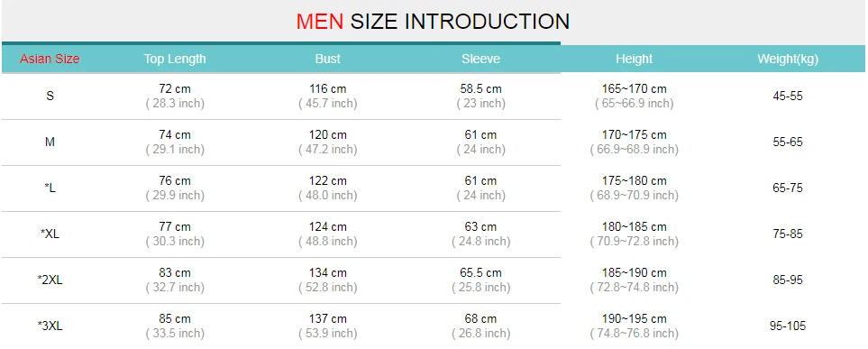Select the M size row label

click(x=50, y=142)
